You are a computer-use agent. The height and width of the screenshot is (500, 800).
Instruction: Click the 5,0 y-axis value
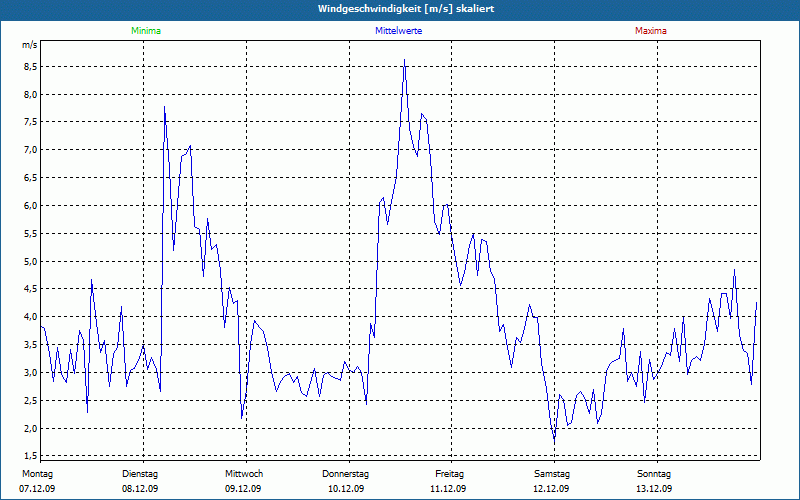(31, 261)
